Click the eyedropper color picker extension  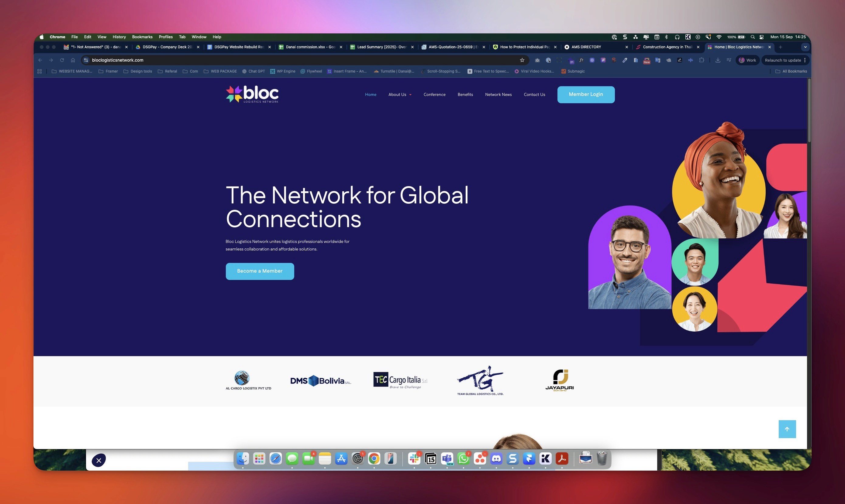pos(625,60)
